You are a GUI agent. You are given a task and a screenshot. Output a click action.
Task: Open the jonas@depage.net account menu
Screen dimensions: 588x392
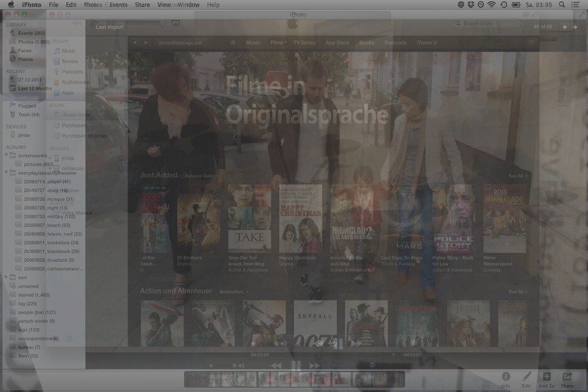click(180, 43)
